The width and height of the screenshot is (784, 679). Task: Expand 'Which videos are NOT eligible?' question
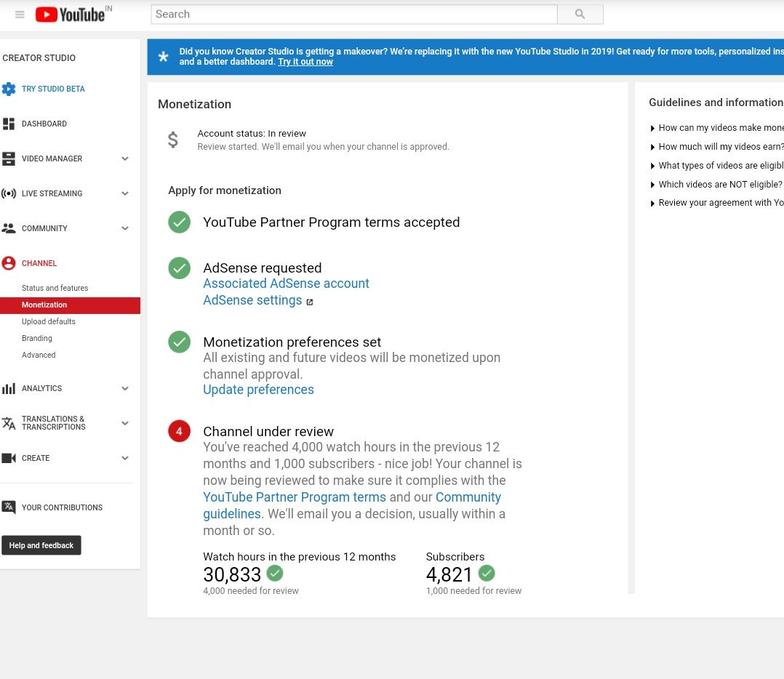pos(716,185)
